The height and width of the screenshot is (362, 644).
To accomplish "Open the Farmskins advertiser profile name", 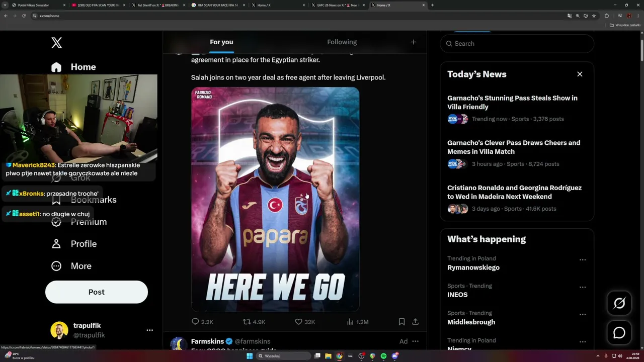I will [207, 341].
